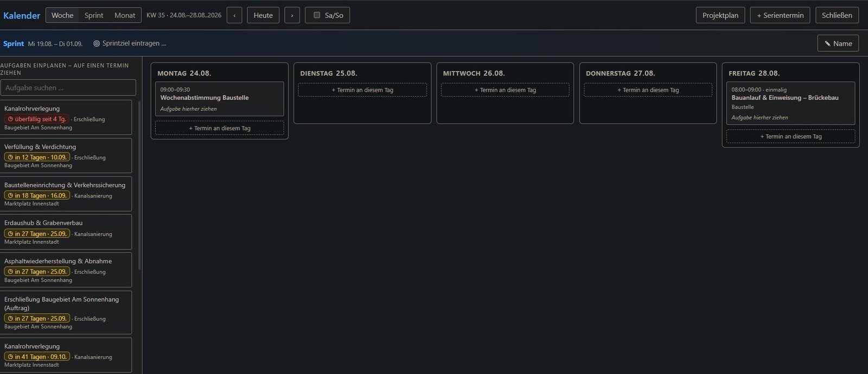Switch to the Woche view tab
Screen dimensions: 868x374
[62, 15]
